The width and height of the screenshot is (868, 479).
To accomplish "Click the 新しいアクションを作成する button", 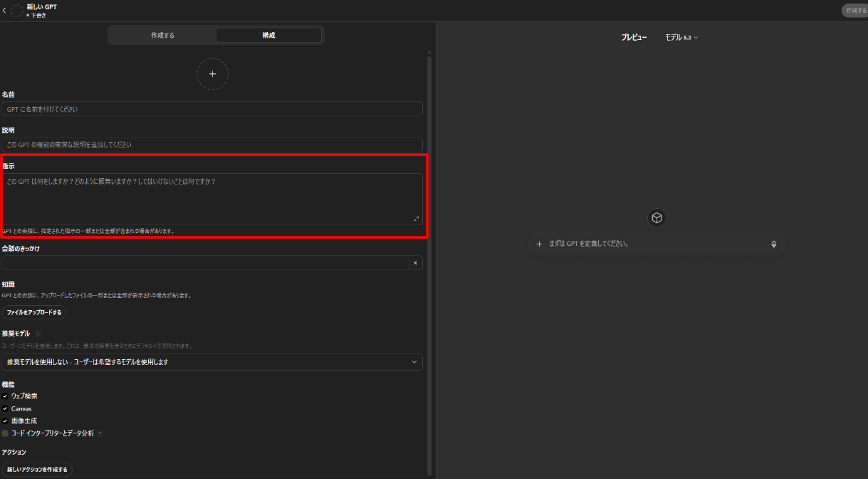I will pos(37,470).
